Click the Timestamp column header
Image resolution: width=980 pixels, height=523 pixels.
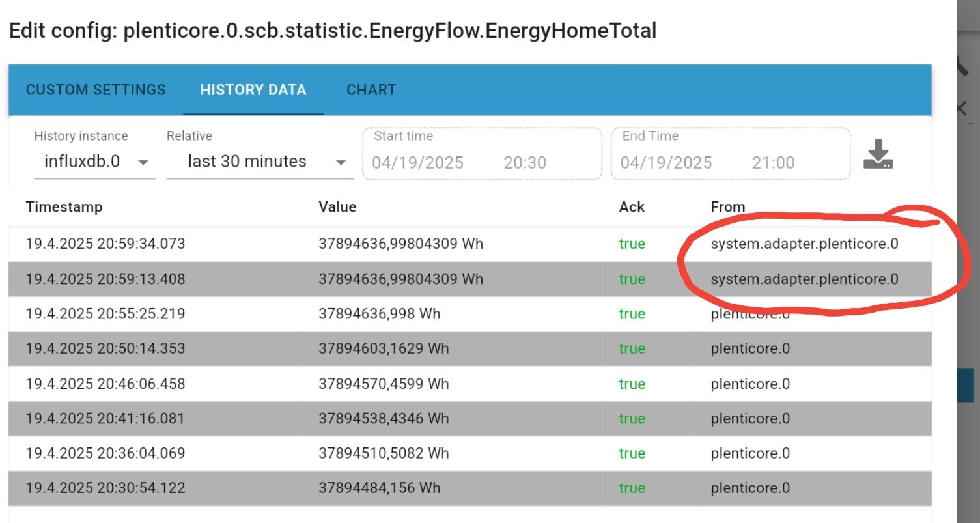coord(64,207)
